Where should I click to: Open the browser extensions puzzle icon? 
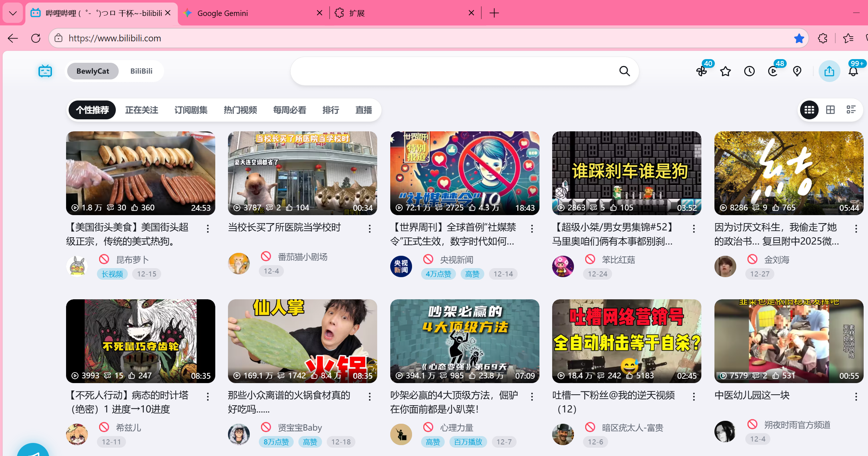(x=823, y=38)
